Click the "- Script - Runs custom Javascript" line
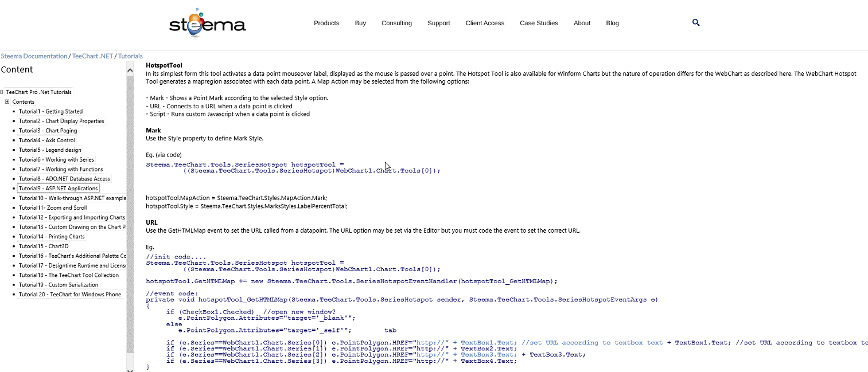The width and height of the screenshot is (868, 372). 228,114
